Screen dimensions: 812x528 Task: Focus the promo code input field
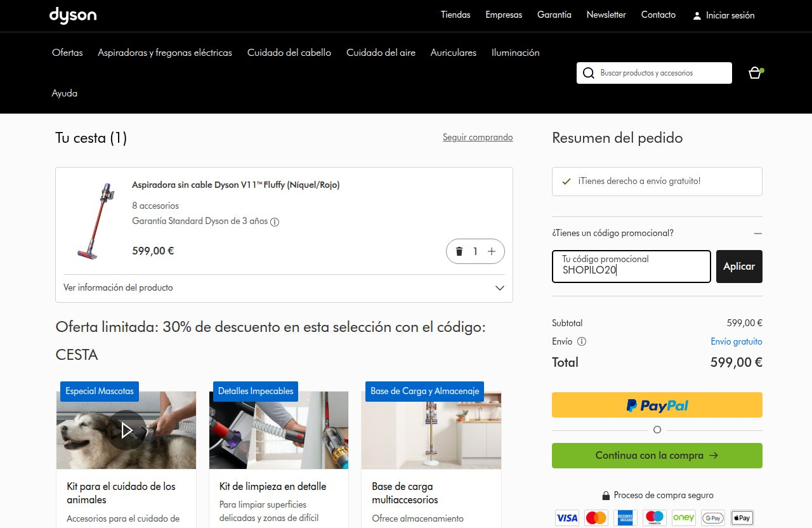pos(631,267)
